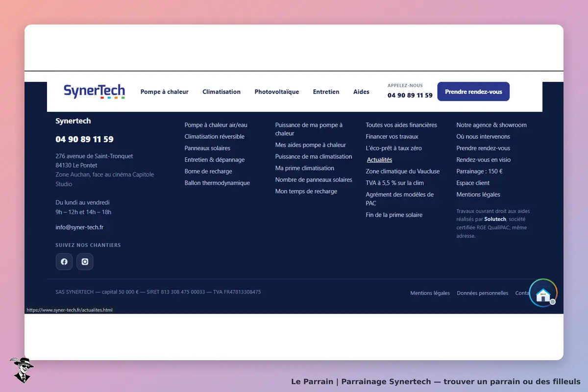This screenshot has height=392, width=588.
Task: Open Espace client link
Action: point(473,183)
